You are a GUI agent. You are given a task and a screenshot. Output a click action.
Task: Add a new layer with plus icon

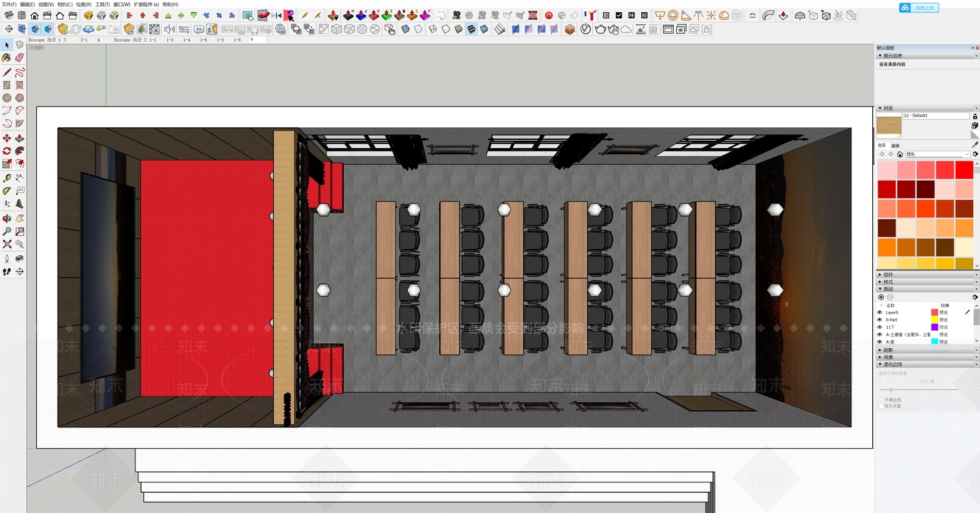(x=881, y=297)
